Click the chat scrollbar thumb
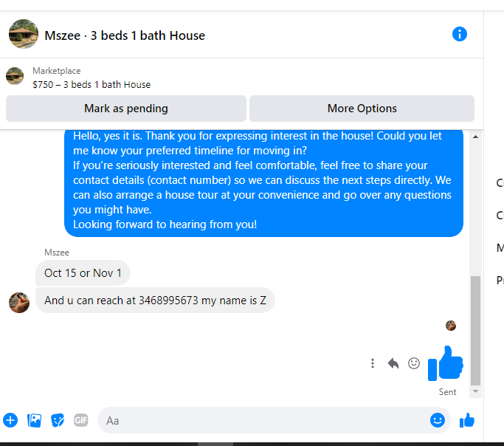The height and width of the screenshot is (446, 504). (x=475, y=330)
